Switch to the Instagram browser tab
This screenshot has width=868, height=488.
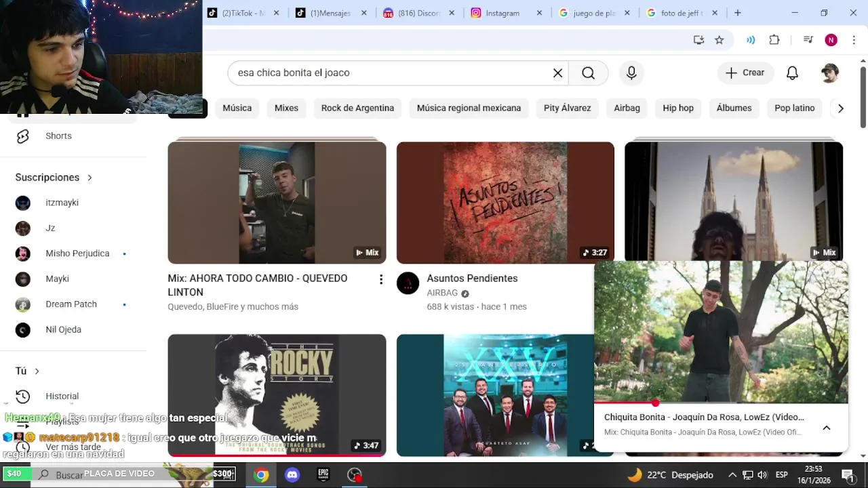point(507,13)
